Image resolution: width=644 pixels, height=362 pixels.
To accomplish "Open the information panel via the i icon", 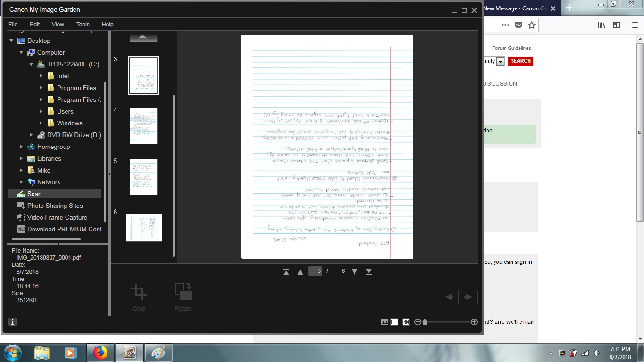I will 12,321.
